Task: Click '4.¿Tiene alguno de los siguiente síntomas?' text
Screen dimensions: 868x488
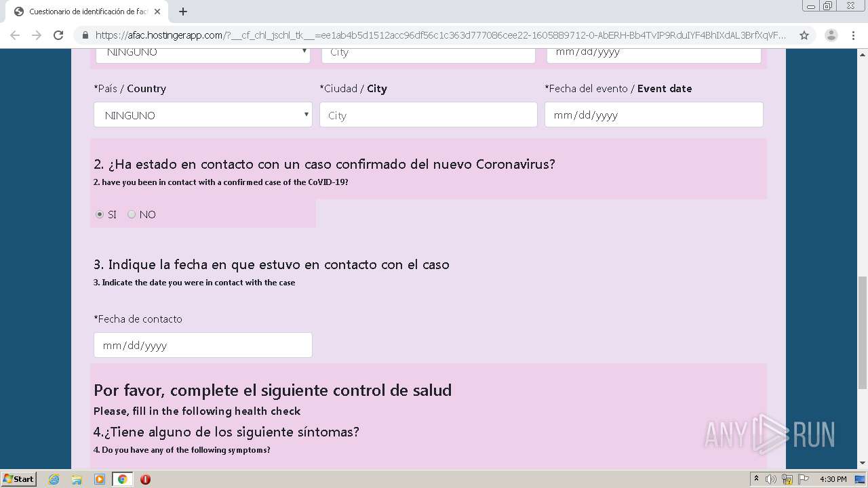Action: click(x=226, y=432)
